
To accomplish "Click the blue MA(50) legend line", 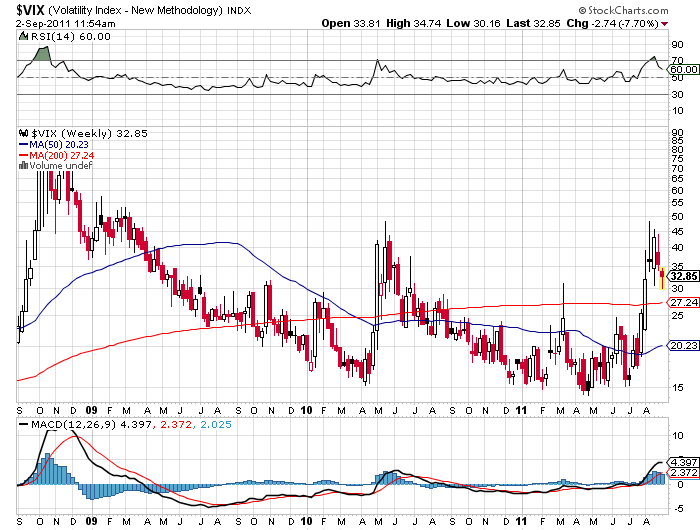I will coord(23,144).
